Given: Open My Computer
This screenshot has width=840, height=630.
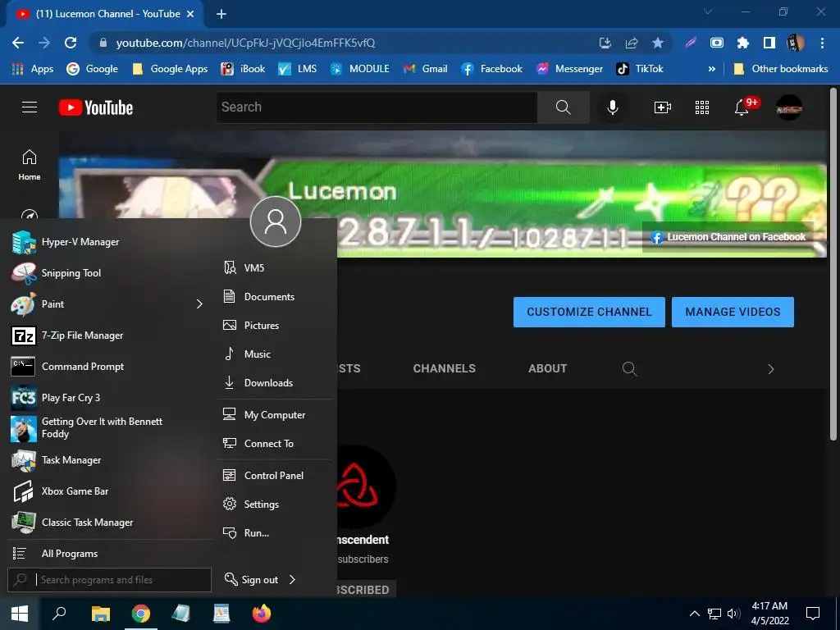Looking at the screenshot, I should point(276,414).
